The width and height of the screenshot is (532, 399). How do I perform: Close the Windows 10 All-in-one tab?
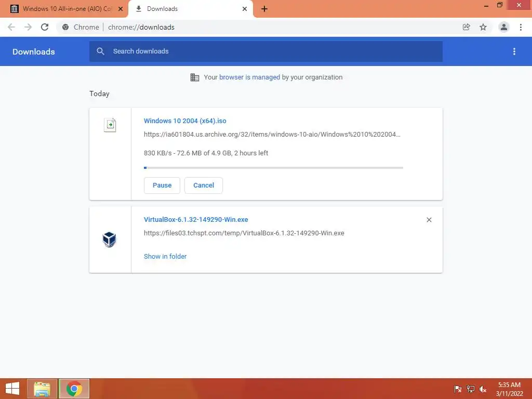[x=121, y=9]
